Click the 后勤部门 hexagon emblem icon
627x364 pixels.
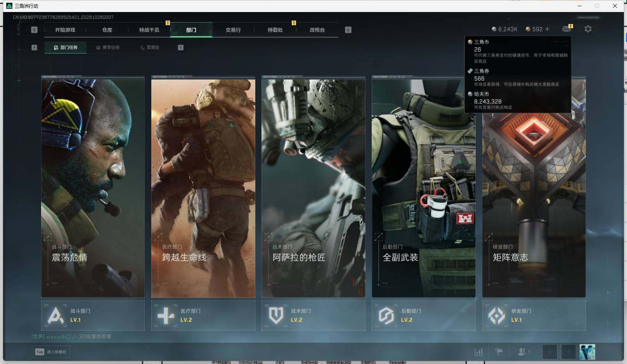(386, 316)
